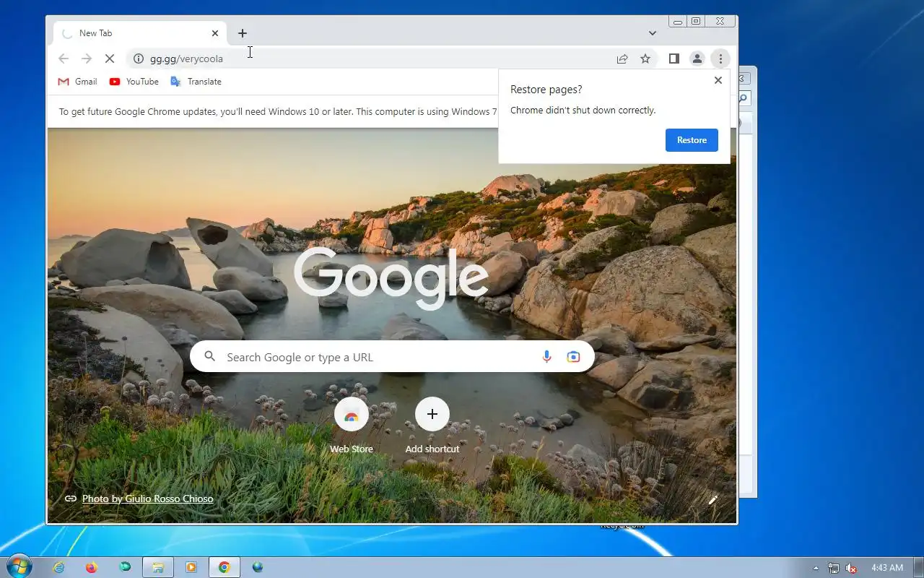Viewport: 924px width, 578px height.
Task: Open the globe icon in taskbar
Action: coord(258,568)
